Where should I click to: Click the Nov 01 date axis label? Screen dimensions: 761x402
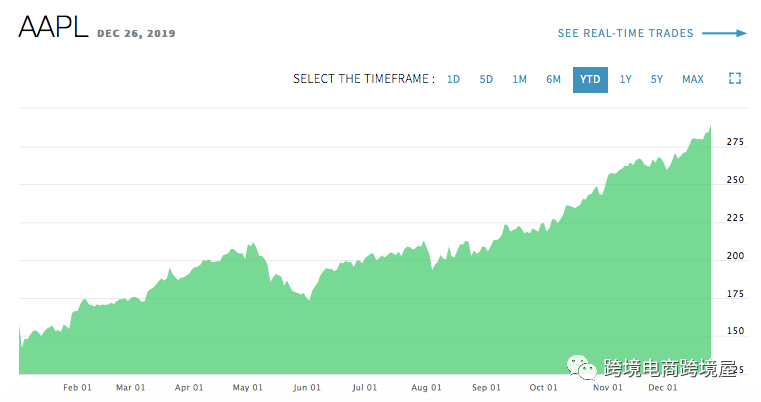tap(607, 387)
